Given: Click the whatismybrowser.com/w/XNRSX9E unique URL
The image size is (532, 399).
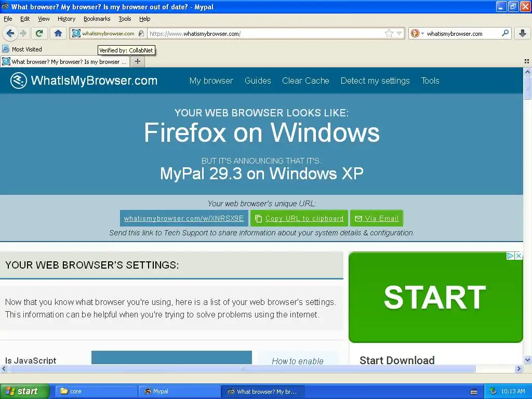Looking at the screenshot, I should [x=184, y=218].
